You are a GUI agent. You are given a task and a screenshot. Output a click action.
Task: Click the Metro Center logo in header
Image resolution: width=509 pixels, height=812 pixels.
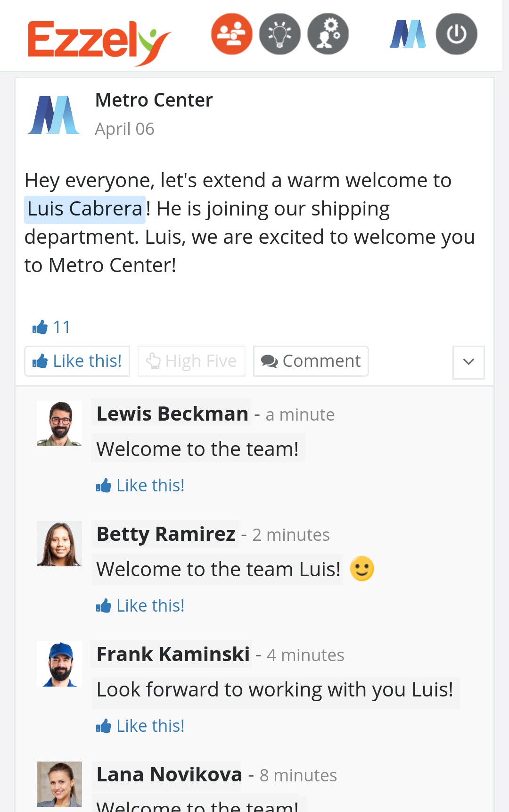click(x=408, y=34)
